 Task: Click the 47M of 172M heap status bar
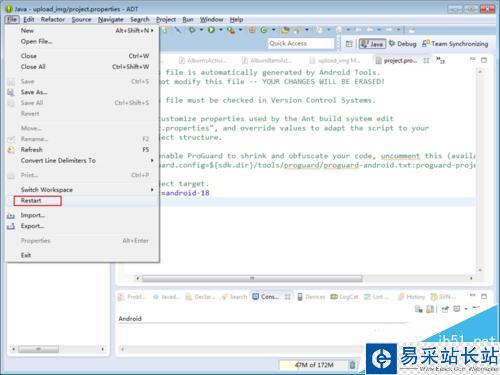pyautogui.click(x=314, y=365)
